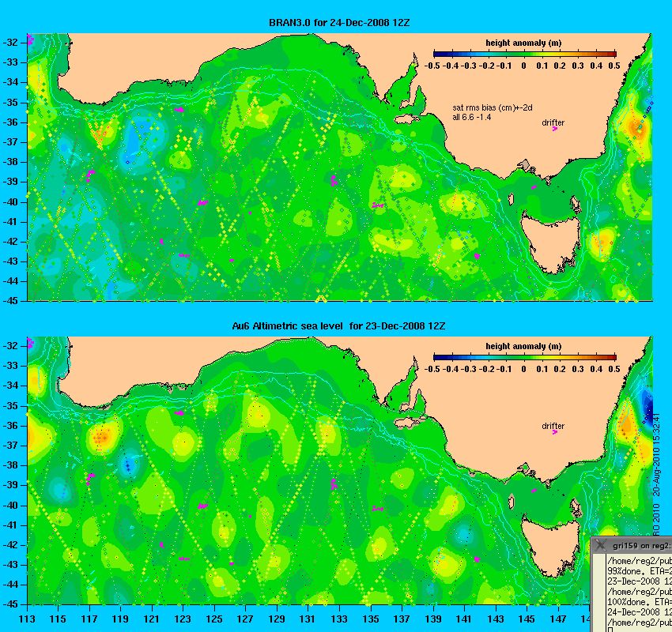Click the 'BRAN3.0 for 24-Dec-2008 12Z' title

click(x=339, y=23)
